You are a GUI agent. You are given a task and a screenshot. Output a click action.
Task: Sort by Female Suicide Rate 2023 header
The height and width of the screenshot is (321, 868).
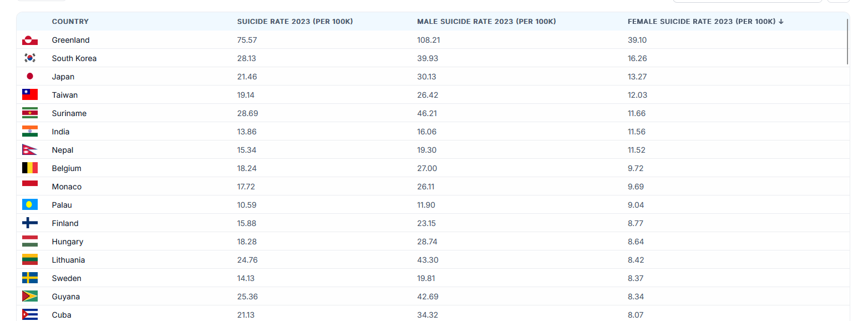705,22
